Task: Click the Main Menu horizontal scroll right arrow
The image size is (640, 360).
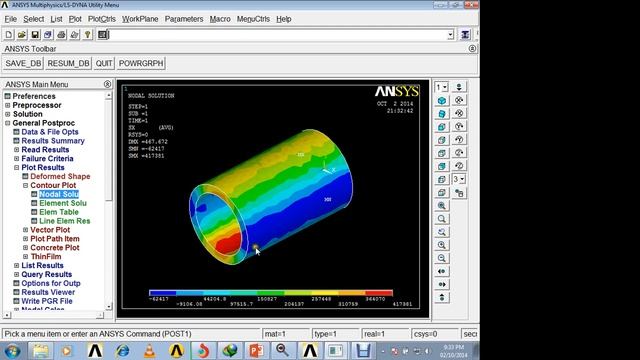Action: (x=100, y=315)
